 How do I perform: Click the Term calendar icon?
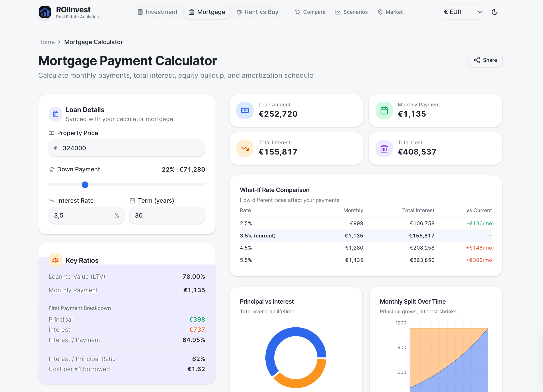[132, 201]
